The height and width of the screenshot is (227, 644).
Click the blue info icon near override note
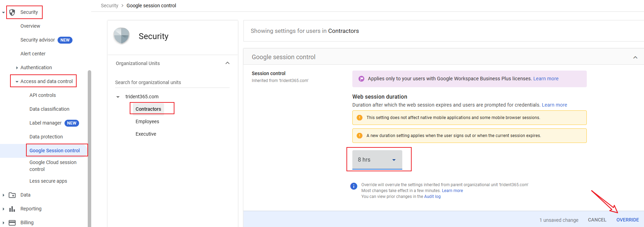point(354,186)
